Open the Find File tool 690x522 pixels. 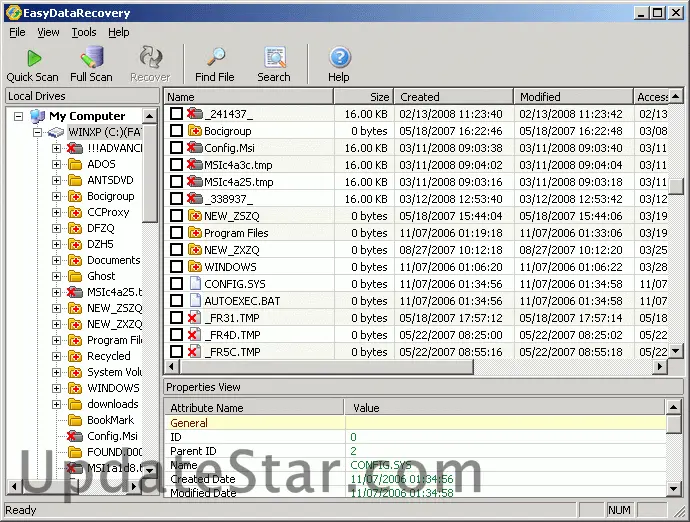pyautogui.click(x=215, y=65)
